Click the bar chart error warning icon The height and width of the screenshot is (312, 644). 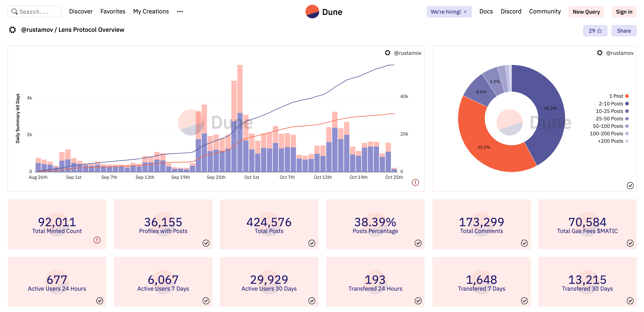coord(415,182)
